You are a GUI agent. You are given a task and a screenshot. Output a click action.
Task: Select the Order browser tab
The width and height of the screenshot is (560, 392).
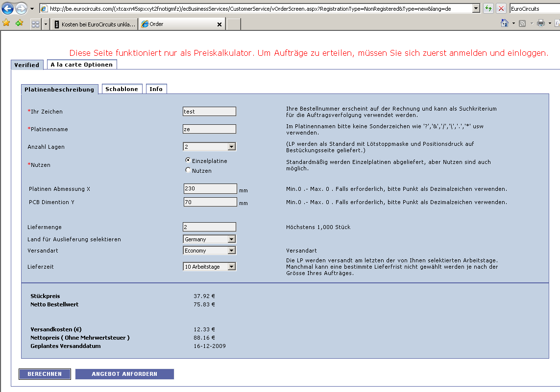pos(182,24)
